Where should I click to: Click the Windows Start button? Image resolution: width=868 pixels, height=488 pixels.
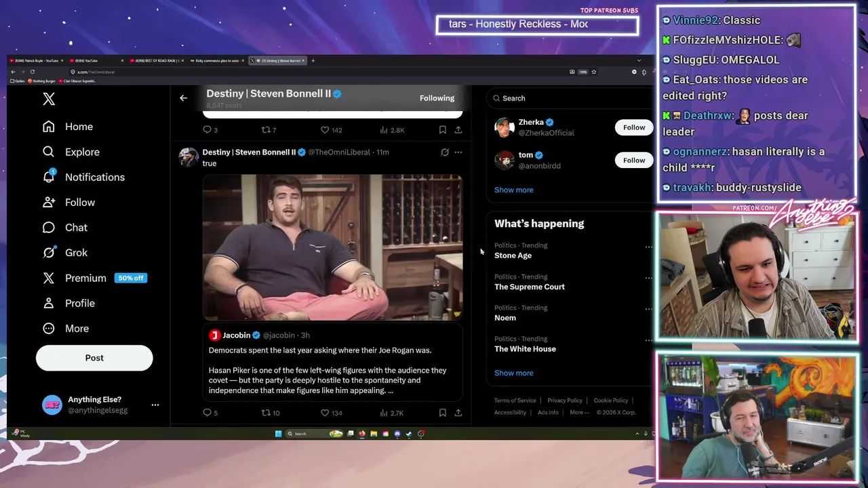[278, 434]
